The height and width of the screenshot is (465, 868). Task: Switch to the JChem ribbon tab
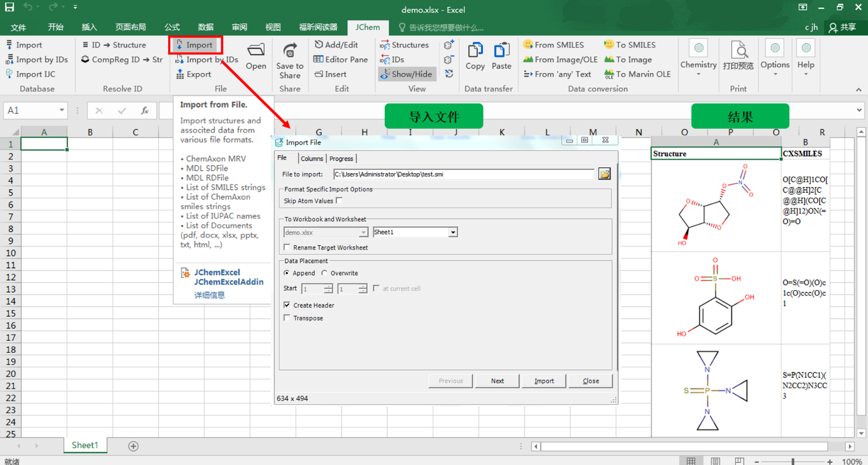[368, 27]
